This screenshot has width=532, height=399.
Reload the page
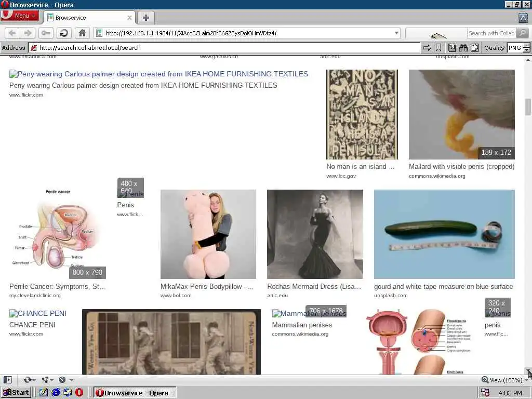click(64, 33)
